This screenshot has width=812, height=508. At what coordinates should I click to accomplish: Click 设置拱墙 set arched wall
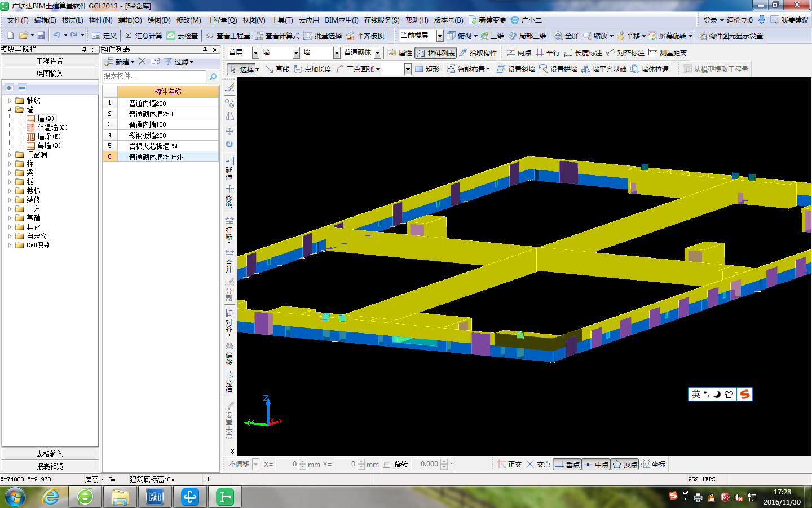[558, 69]
